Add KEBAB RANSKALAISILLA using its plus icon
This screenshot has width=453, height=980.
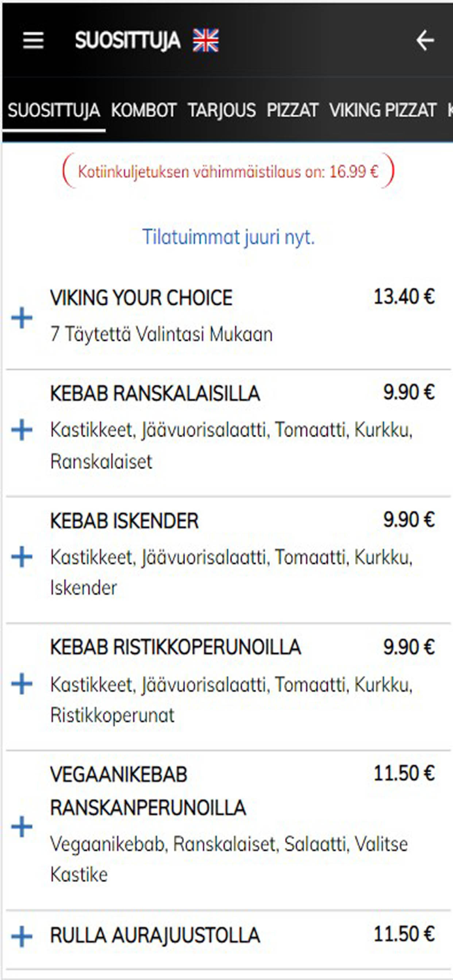[22, 428]
